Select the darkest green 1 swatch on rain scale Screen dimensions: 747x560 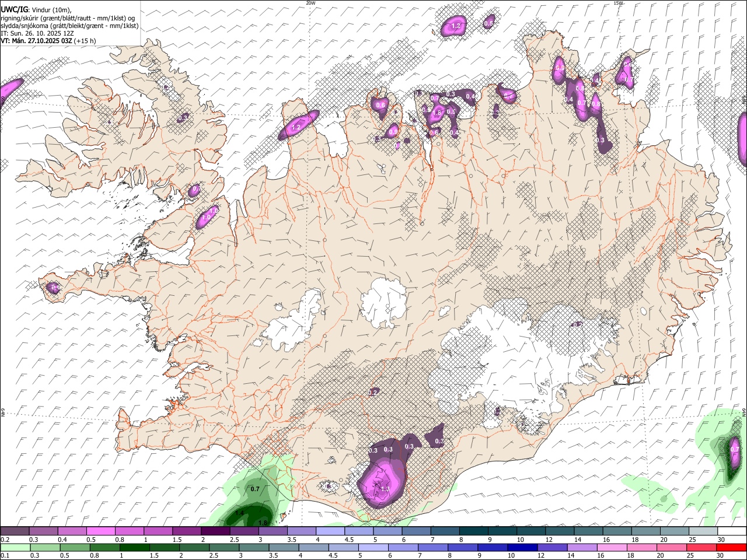pos(135,548)
